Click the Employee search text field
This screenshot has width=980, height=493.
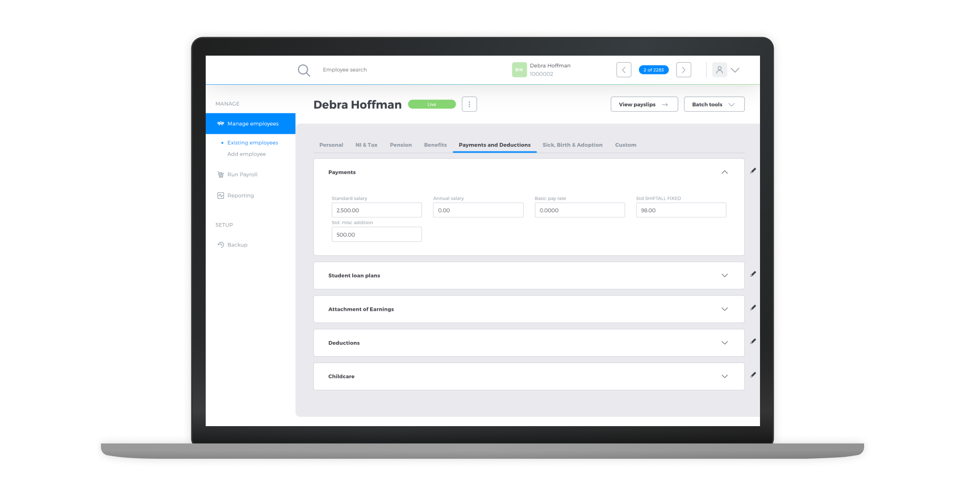(x=345, y=70)
